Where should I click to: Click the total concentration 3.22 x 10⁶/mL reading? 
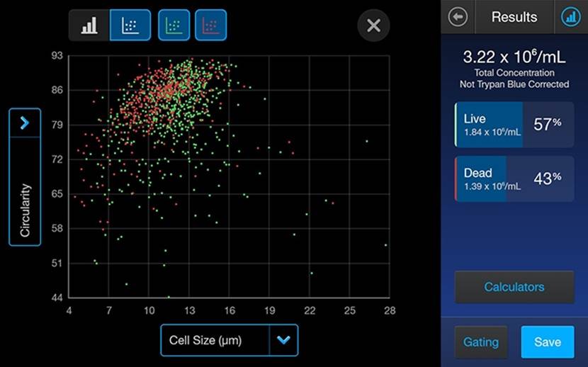(x=514, y=57)
